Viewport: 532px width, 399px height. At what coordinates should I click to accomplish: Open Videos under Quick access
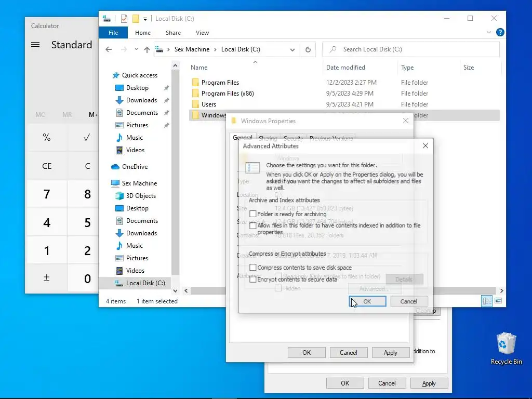click(135, 150)
